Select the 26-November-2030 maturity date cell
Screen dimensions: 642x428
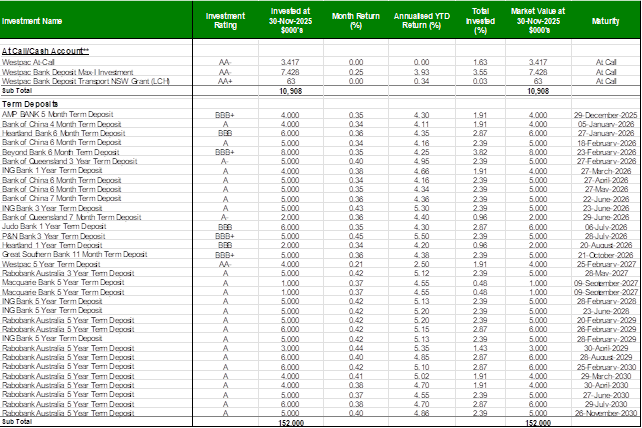[601, 411]
